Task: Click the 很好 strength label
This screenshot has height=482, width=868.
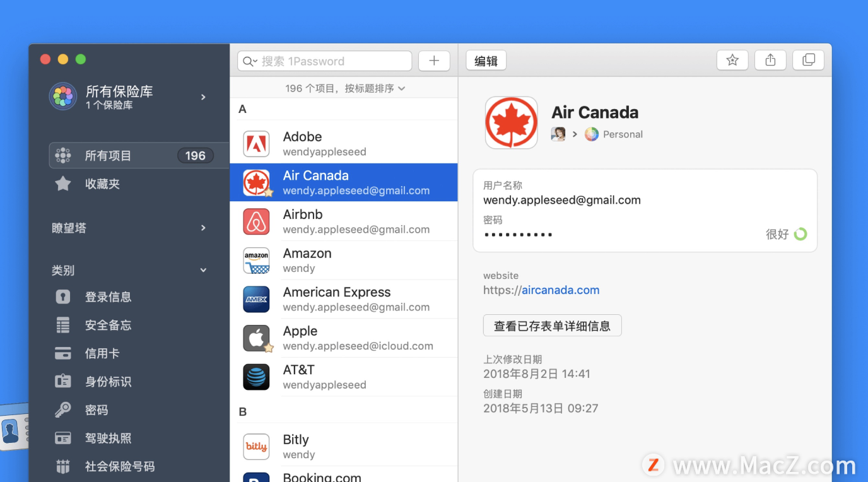Action: tap(777, 234)
